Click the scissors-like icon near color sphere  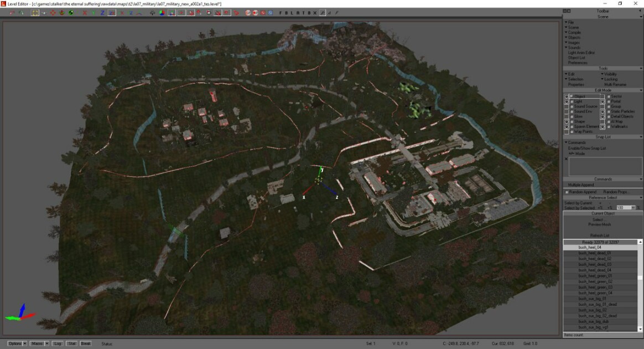point(152,13)
